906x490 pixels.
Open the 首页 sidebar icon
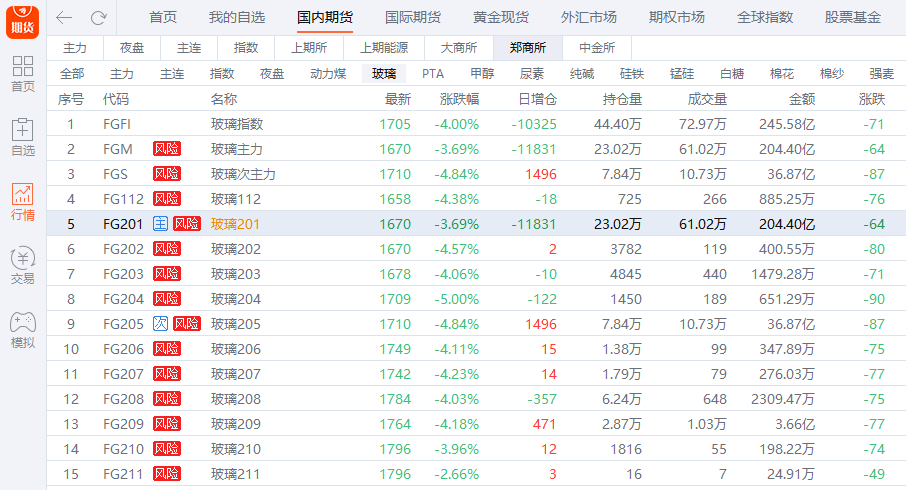pyautogui.click(x=23, y=74)
